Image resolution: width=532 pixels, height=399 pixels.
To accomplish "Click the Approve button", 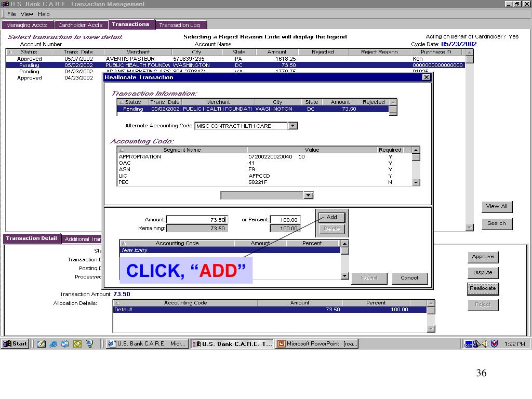I will click(483, 257).
